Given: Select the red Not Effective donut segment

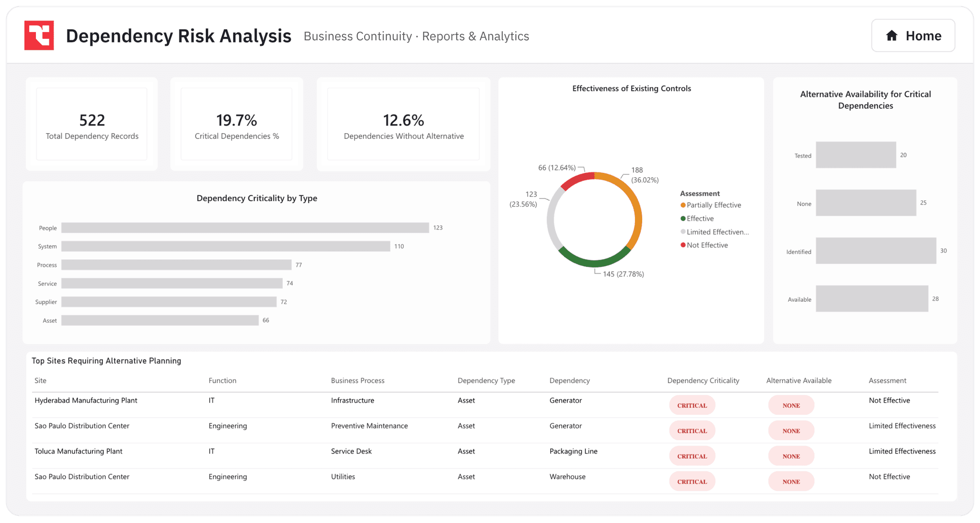Looking at the screenshot, I should [x=577, y=180].
